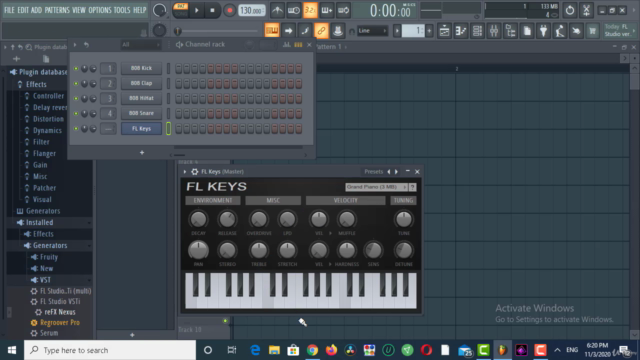Open the shopping cart content library icon

click(x=592, y=31)
